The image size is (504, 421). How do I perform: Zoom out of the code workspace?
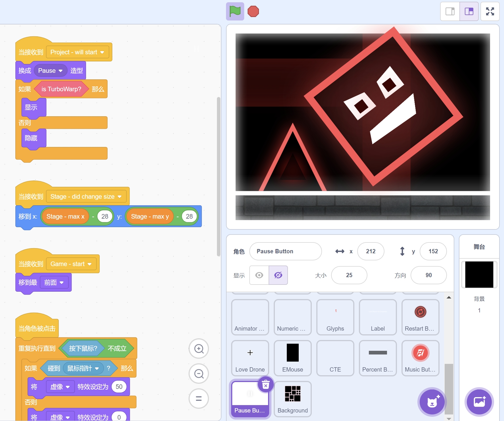pos(199,374)
